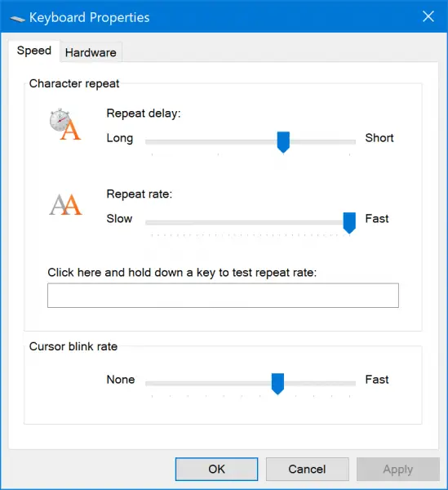Image resolution: width=448 pixels, height=490 pixels.
Task: Click the Repeat rate slider thumb
Action: 349,223
